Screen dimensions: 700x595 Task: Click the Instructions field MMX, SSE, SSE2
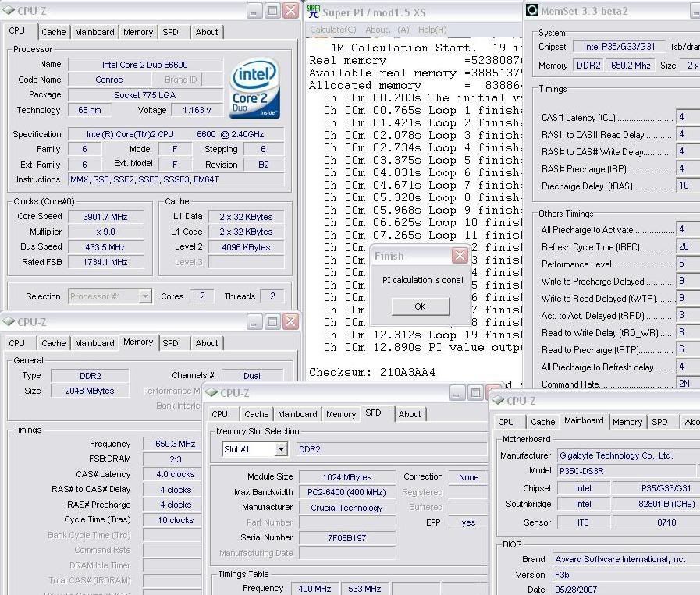[176, 179]
